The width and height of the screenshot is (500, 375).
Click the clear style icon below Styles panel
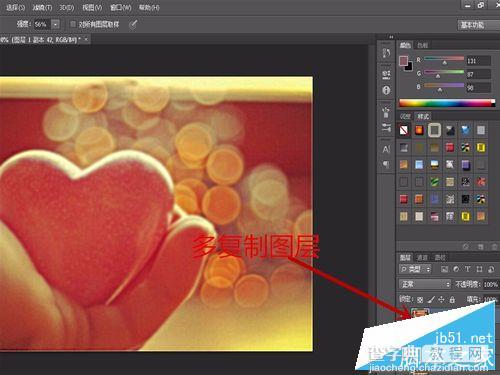pyautogui.click(x=466, y=247)
